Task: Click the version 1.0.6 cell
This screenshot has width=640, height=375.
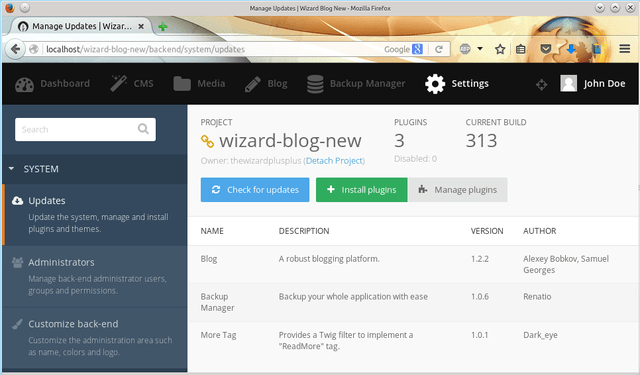Action: 480,297
